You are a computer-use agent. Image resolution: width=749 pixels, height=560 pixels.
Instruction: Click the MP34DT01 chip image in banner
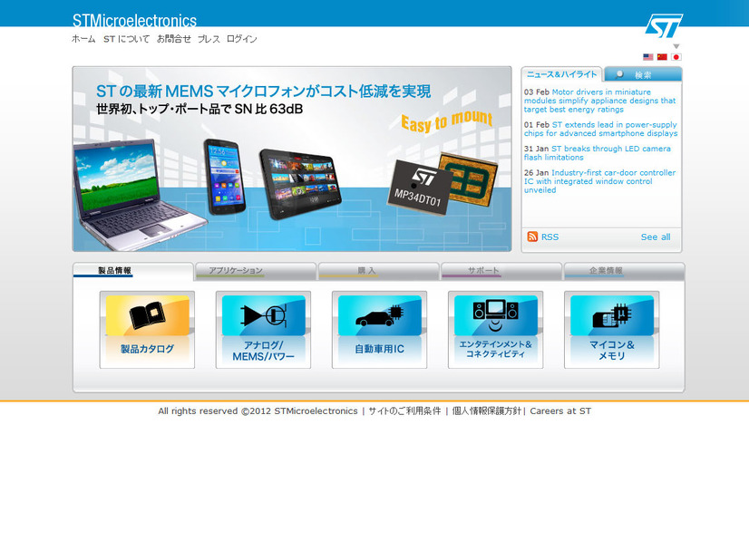(x=420, y=188)
